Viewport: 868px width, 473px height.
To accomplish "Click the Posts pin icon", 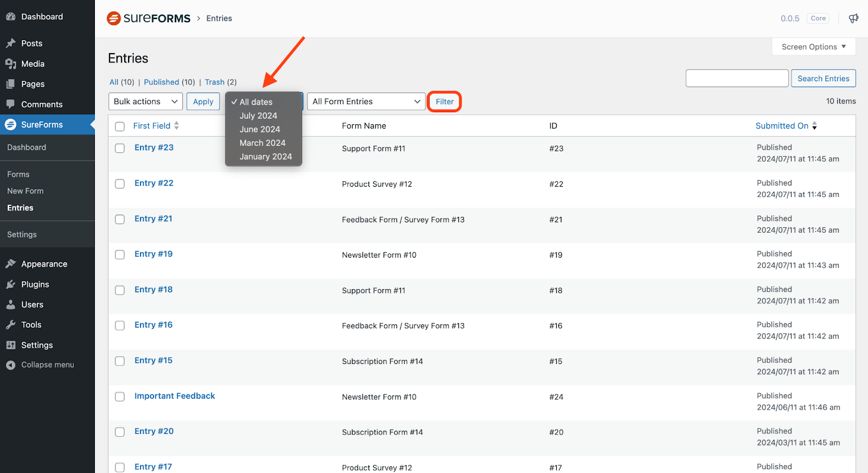I will pos(10,43).
